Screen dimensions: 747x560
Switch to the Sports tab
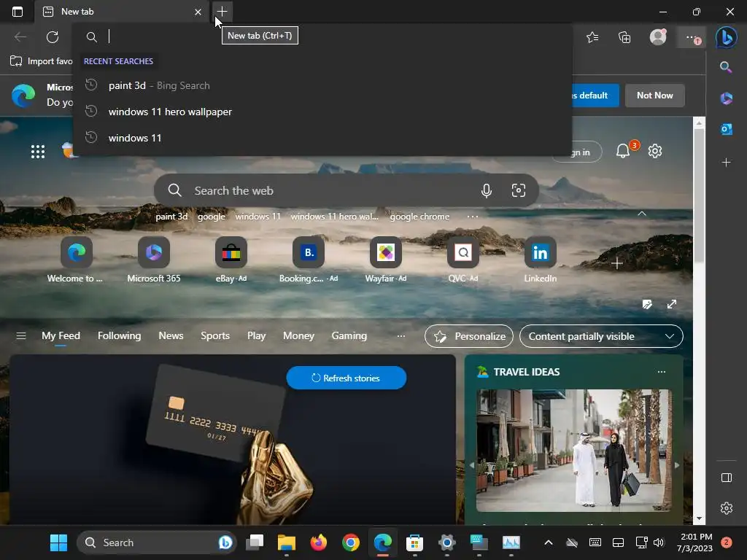point(215,335)
